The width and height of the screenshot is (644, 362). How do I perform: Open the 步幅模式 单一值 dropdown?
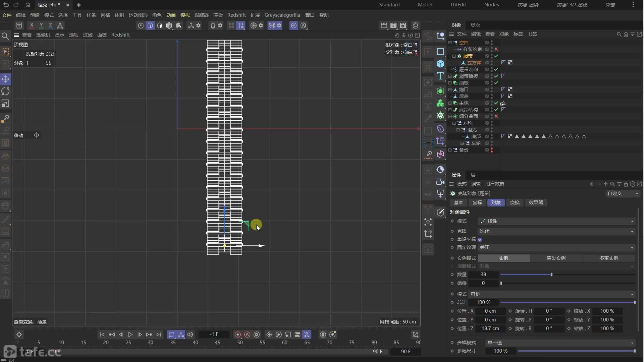[x=560, y=343]
